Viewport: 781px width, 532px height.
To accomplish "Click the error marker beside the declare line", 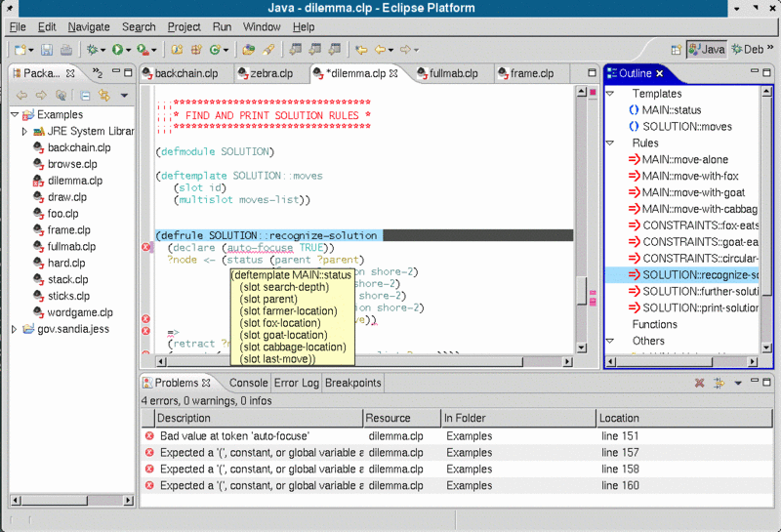I will point(145,247).
